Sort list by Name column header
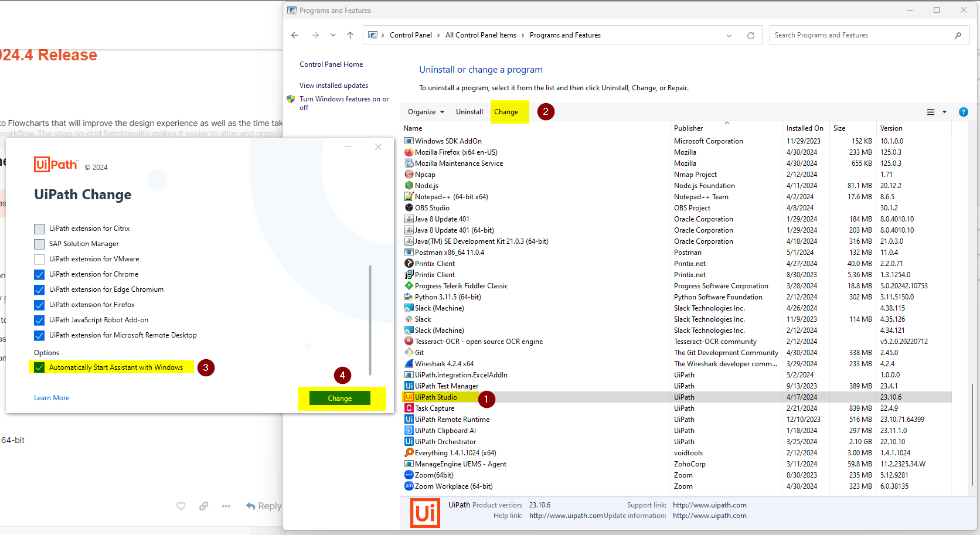Screen dimensions: 980x535 [x=413, y=128]
